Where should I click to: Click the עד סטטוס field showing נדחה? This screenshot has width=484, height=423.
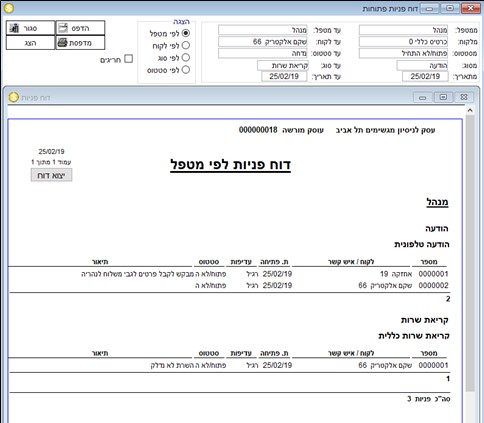[263, 53]
